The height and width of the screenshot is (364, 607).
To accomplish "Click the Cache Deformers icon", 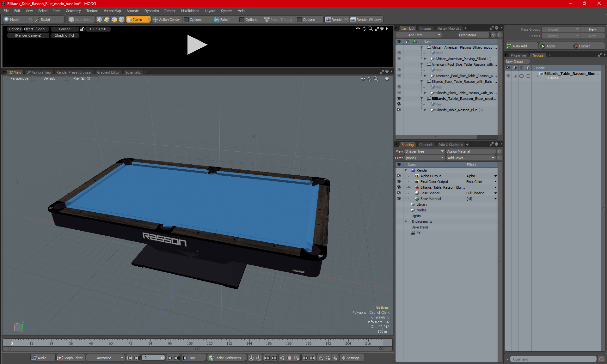I will point(211,358).
